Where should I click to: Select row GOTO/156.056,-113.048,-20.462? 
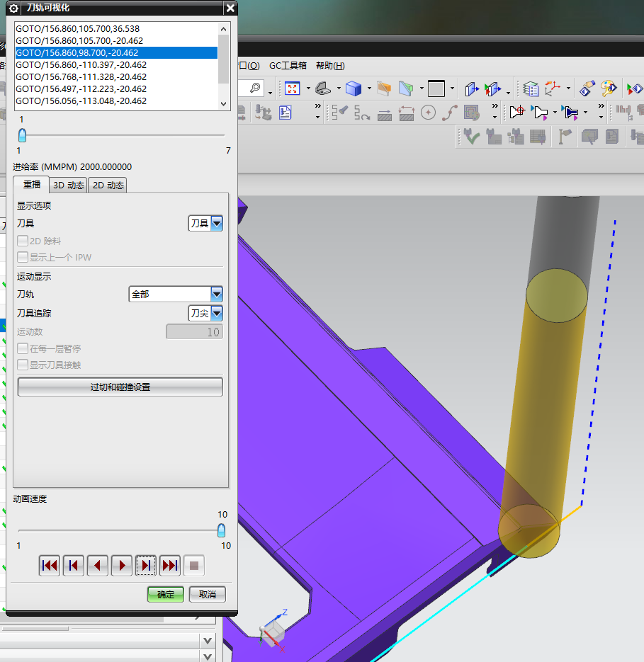(116, 101)
